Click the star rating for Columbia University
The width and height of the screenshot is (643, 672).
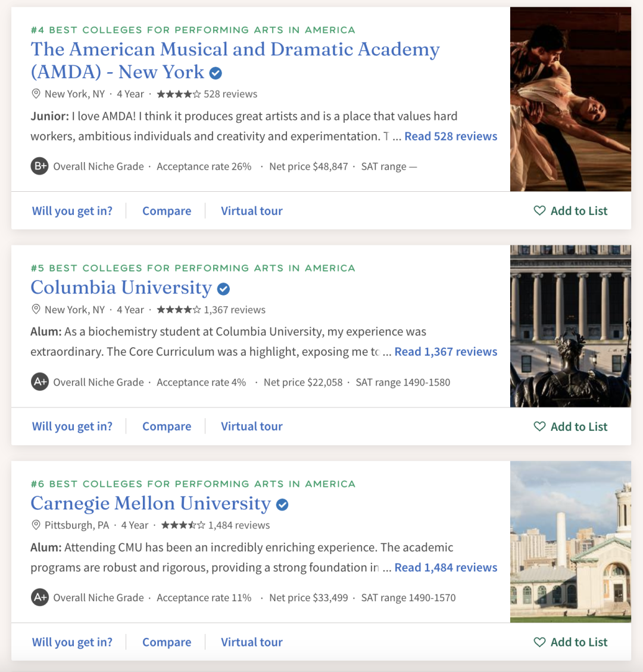(x=179, y=309)
